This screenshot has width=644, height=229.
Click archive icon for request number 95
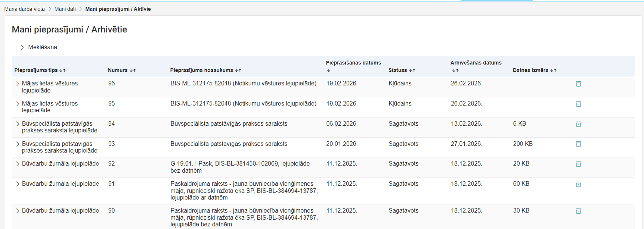pyautogui.click(x=578, y=104)
